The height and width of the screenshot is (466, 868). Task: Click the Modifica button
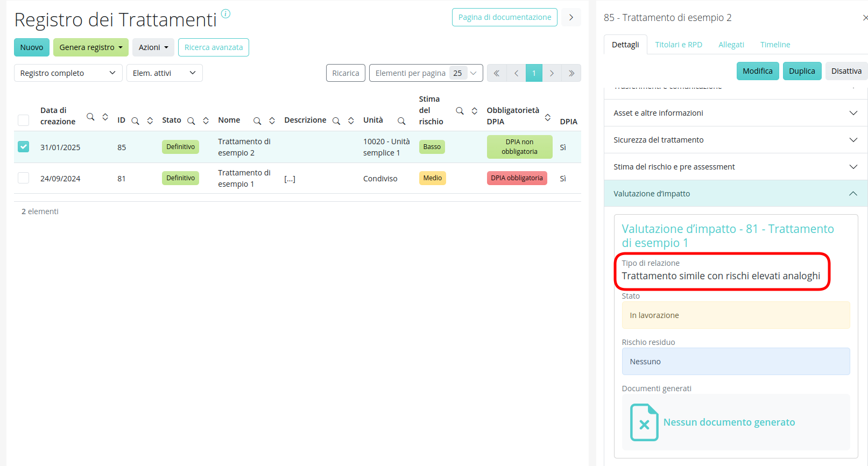pyautogui.click(x=758, y=71)
